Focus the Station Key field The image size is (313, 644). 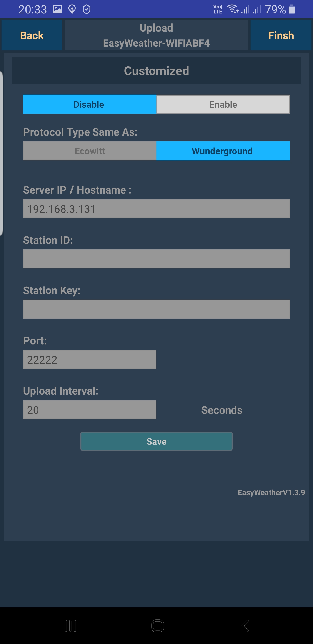(x=156, y=309)
